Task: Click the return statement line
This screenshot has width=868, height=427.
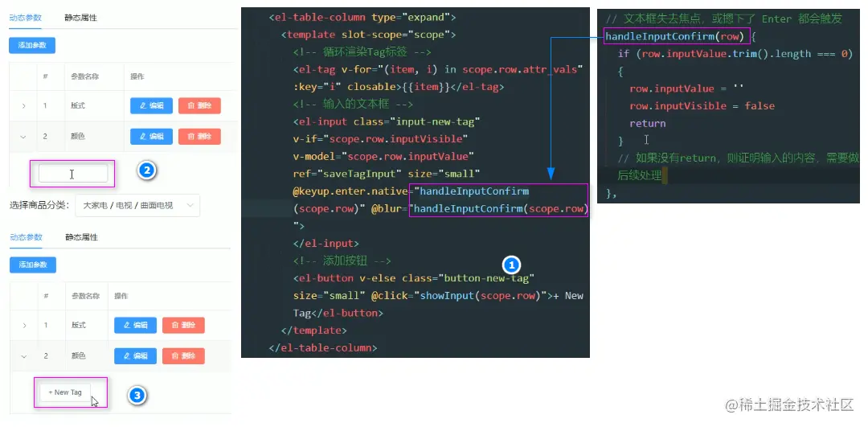Action: point(648,124)
